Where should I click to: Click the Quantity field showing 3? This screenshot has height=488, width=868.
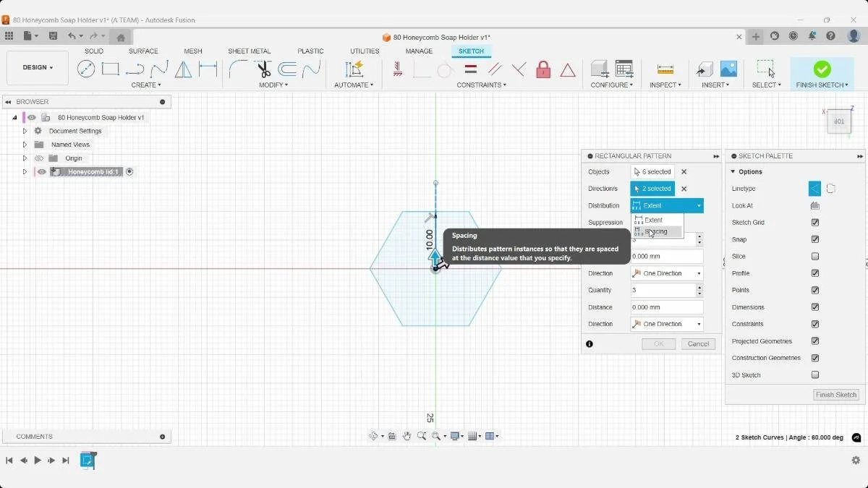pos(663,290)
